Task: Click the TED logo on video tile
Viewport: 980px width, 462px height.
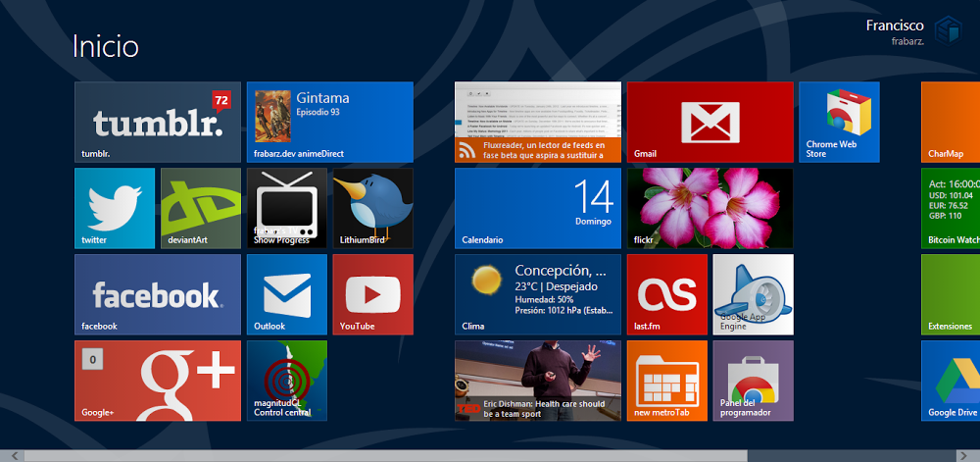Action: click(468, 408)
